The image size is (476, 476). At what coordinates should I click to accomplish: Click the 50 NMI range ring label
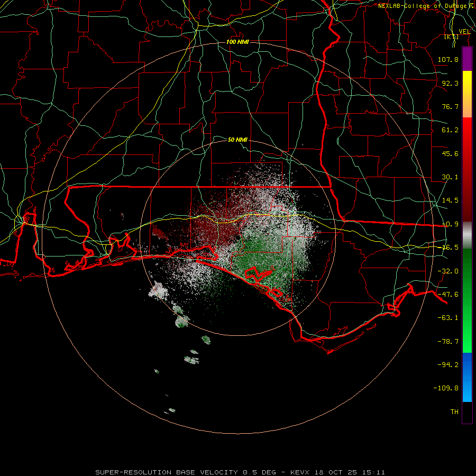tap(237, 140)
